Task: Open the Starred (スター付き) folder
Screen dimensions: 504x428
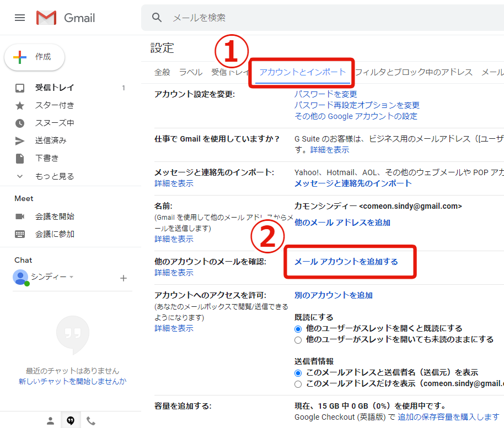Action: [55, 105]
